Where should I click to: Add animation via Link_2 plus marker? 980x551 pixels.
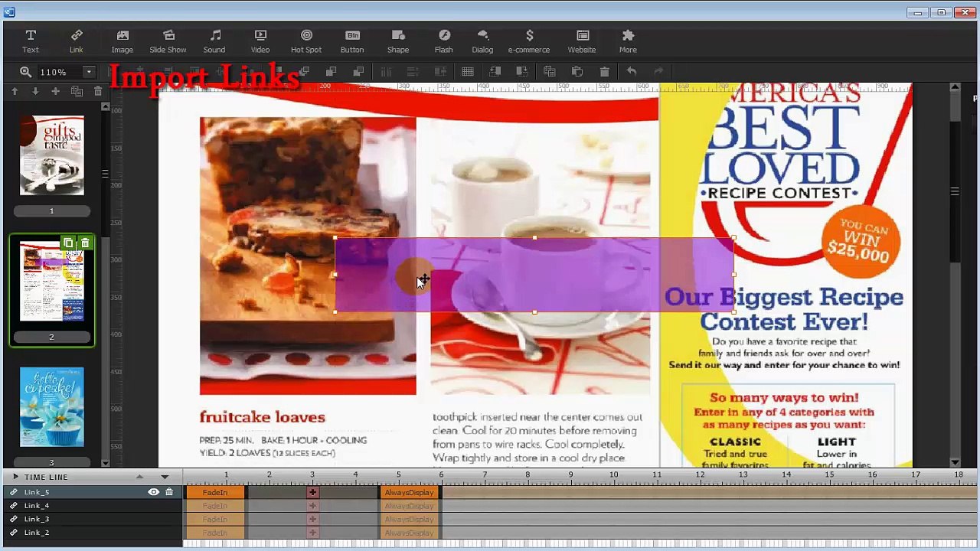[312, 533]
